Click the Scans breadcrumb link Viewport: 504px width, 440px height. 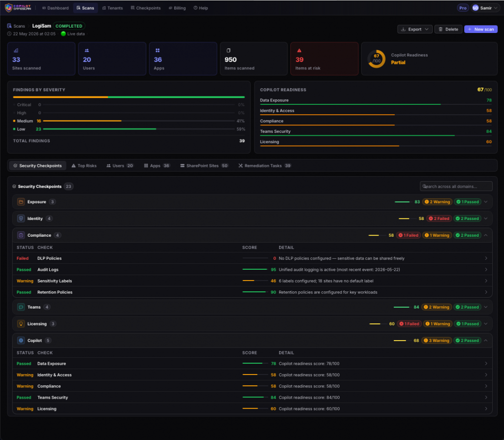click(19, 26)
